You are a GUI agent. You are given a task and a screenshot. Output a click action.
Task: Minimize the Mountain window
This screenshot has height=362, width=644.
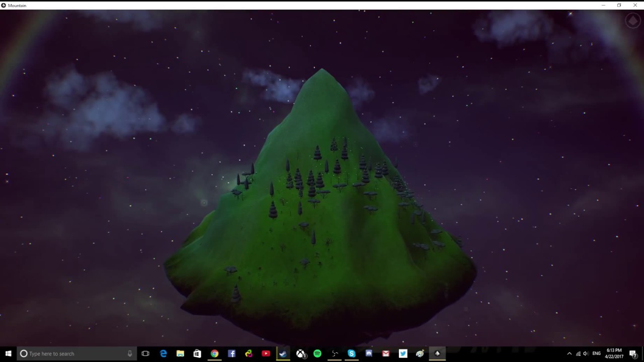click(603, 5)
